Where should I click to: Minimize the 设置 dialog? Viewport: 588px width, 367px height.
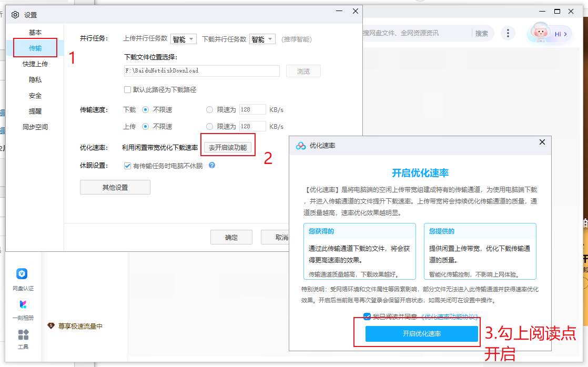point(339,11)
